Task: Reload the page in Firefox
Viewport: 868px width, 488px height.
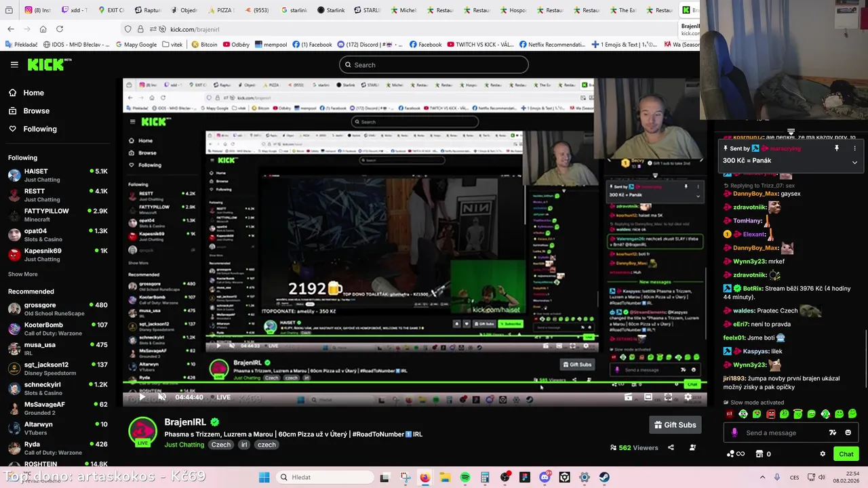Action: tap(60, 29)
